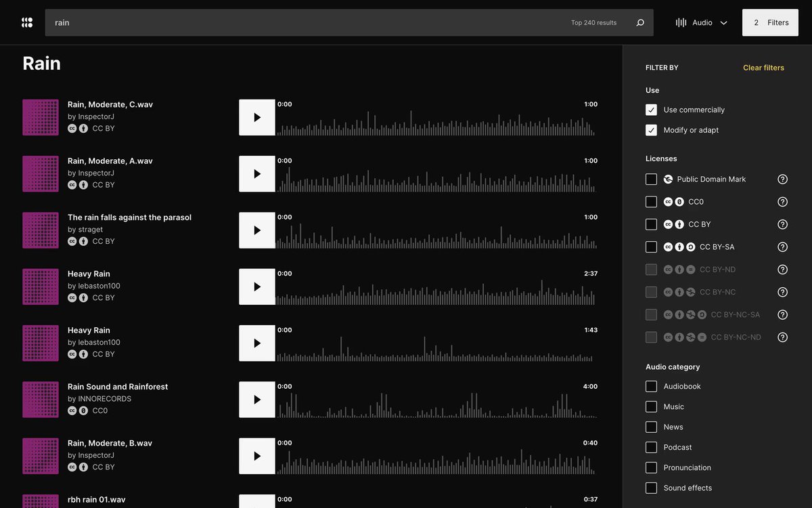Click the magnifier search submit icon
Screen dimensions: 812x508
tap(640, 22)
